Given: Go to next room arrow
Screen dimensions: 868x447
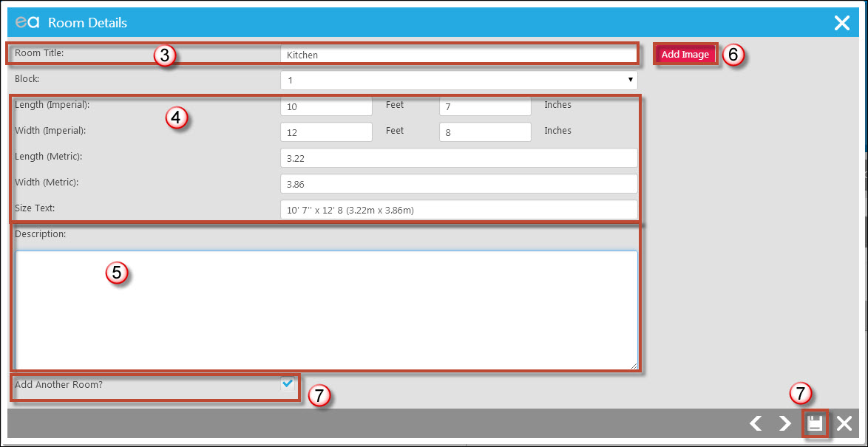Looking at the screenshot, I should (785, 424).
